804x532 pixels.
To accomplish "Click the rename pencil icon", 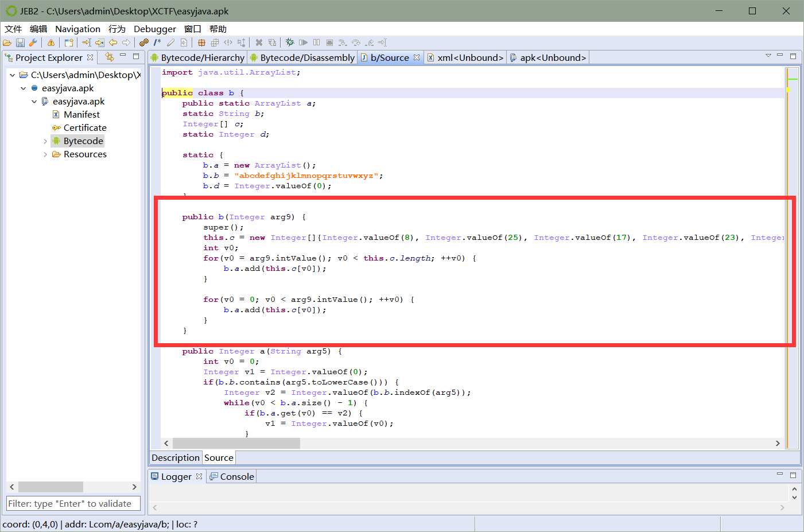I will click(170, 42).
